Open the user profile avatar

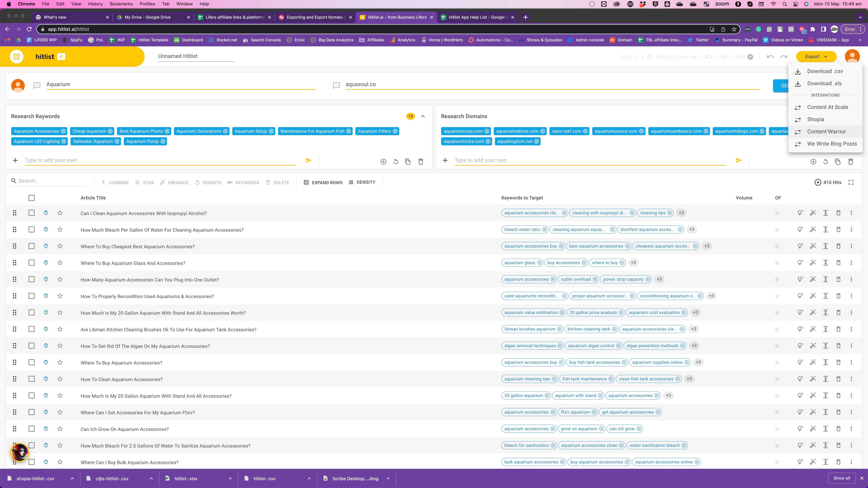(852, 57)
